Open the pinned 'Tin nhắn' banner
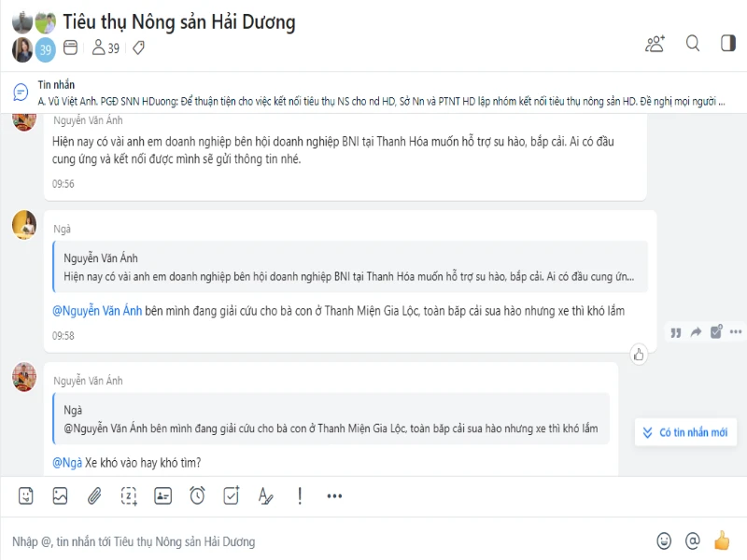The image size is (747, 560). click(373, 91)
